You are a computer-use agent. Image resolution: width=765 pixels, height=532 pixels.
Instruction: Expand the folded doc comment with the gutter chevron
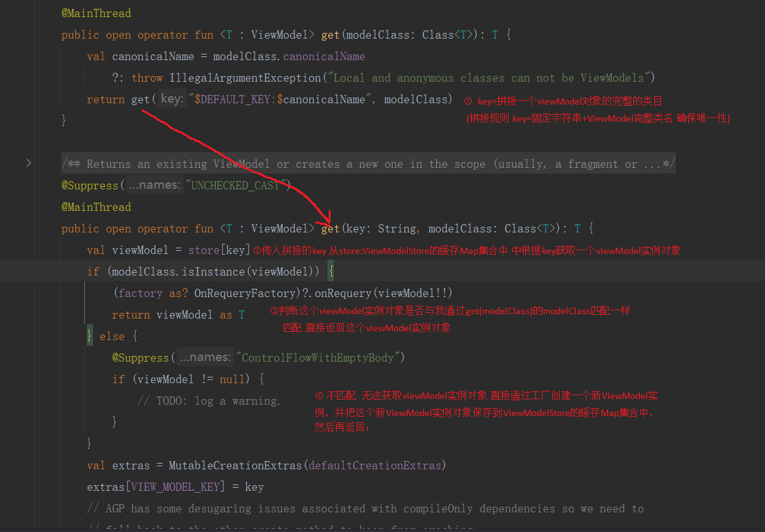pos(28,163)
